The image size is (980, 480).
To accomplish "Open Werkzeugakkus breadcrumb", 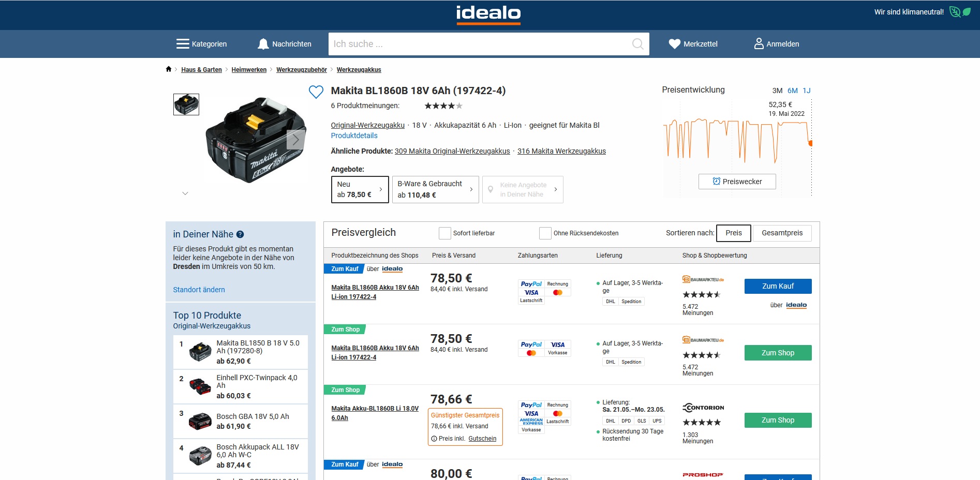I will tap(359, 70).
